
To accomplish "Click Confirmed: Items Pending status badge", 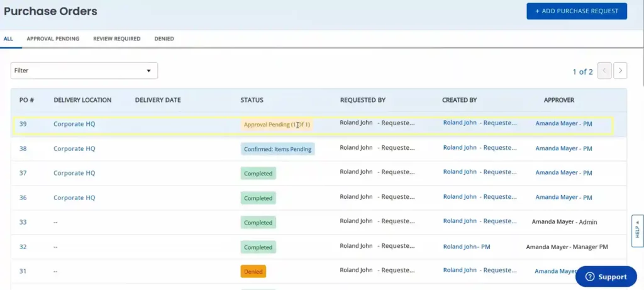I will (277, 149).
